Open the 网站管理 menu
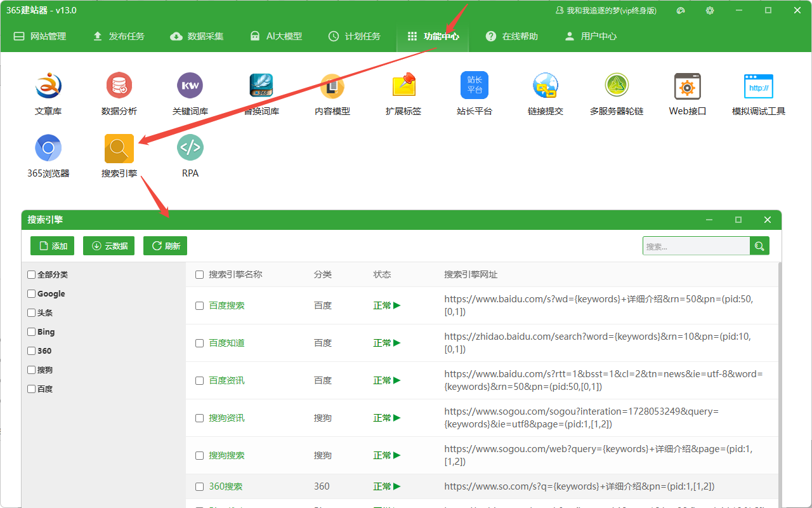Screen dimensions: 812x508 [x=40, y=36]
